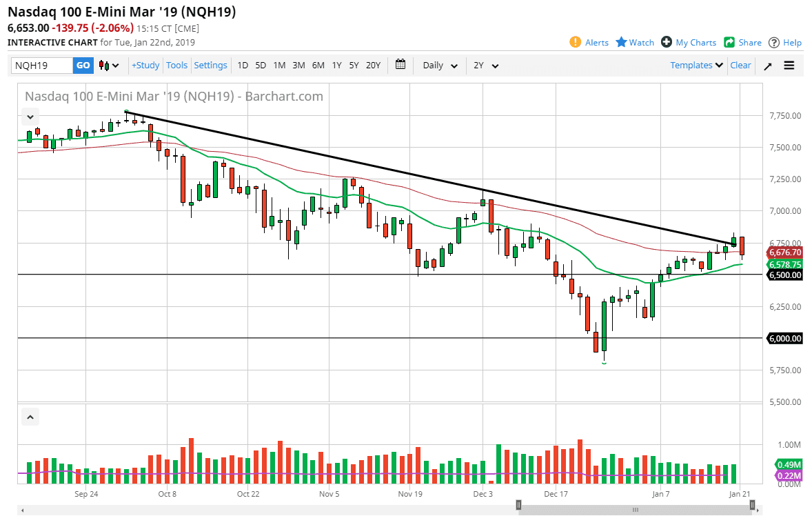The image size is (812, 516).
Task: Open the Settings menu
Action: [210, 65]
